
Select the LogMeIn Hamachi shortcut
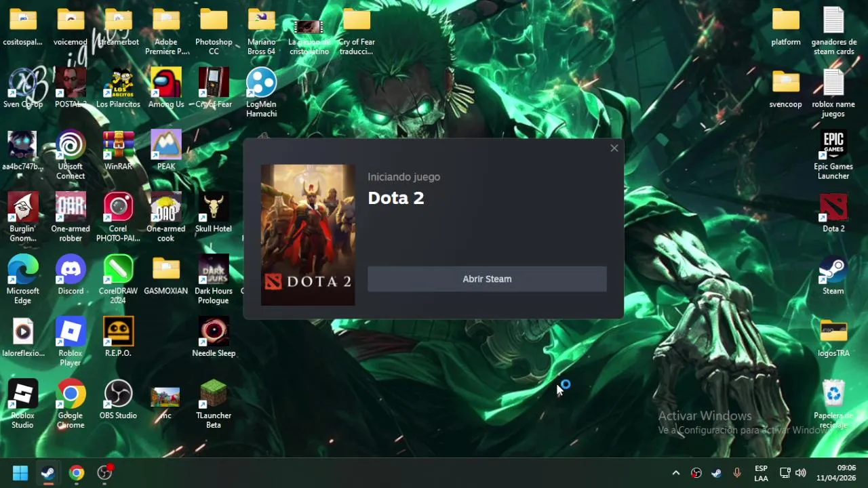(x=261, y=93)
